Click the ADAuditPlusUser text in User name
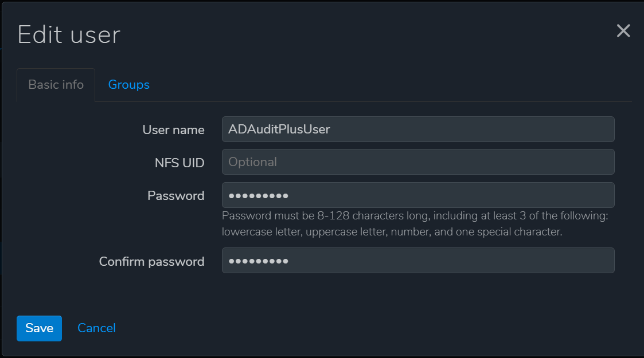This screenshot has width=644, height=358. point(279,129)
